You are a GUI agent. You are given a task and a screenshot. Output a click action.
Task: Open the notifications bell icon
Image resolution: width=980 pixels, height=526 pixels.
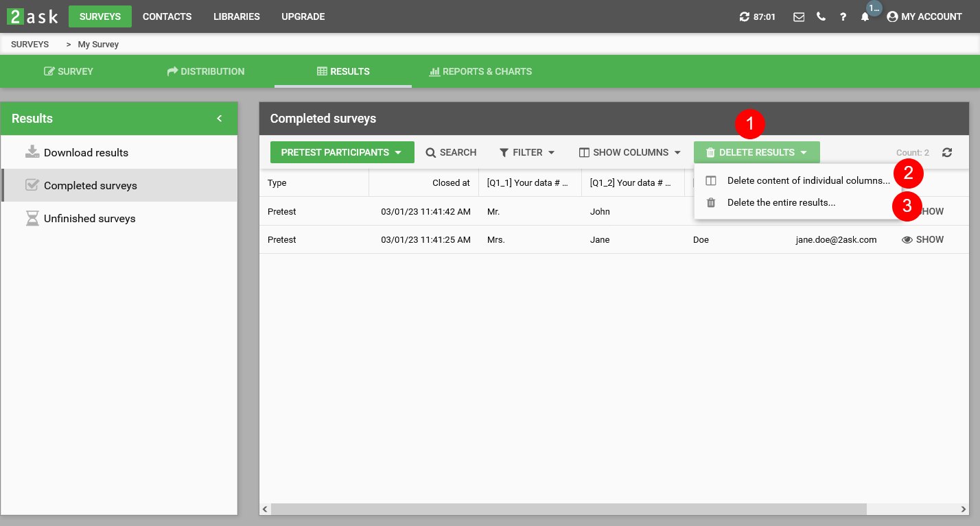(x=865, y=17)
